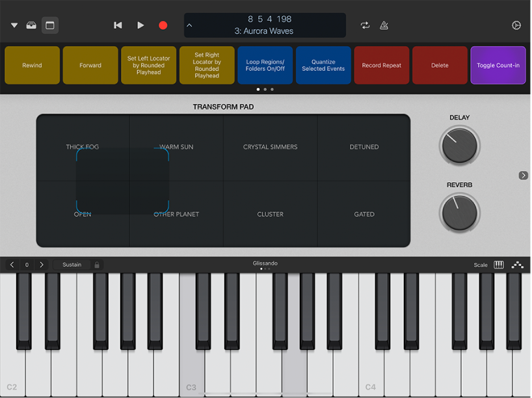Adjust the Reverb knob
The image size is (532, 398).
click(459, 213)
